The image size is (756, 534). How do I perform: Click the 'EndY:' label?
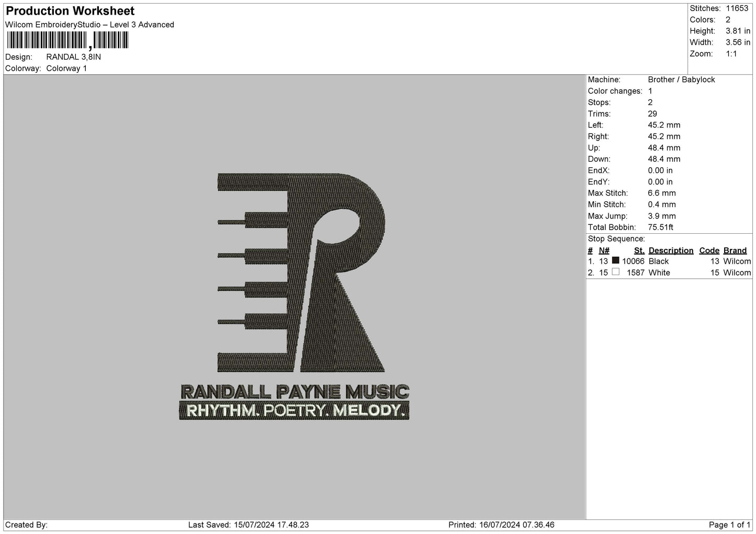click(x=599, y=182)
